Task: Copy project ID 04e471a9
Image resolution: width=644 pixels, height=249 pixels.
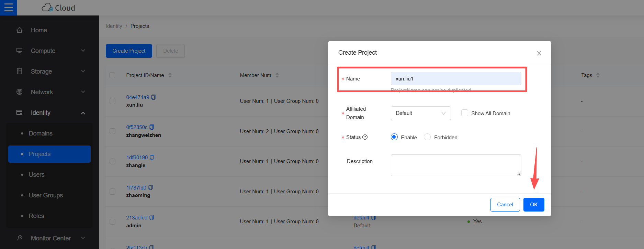Action: point(154,97)
